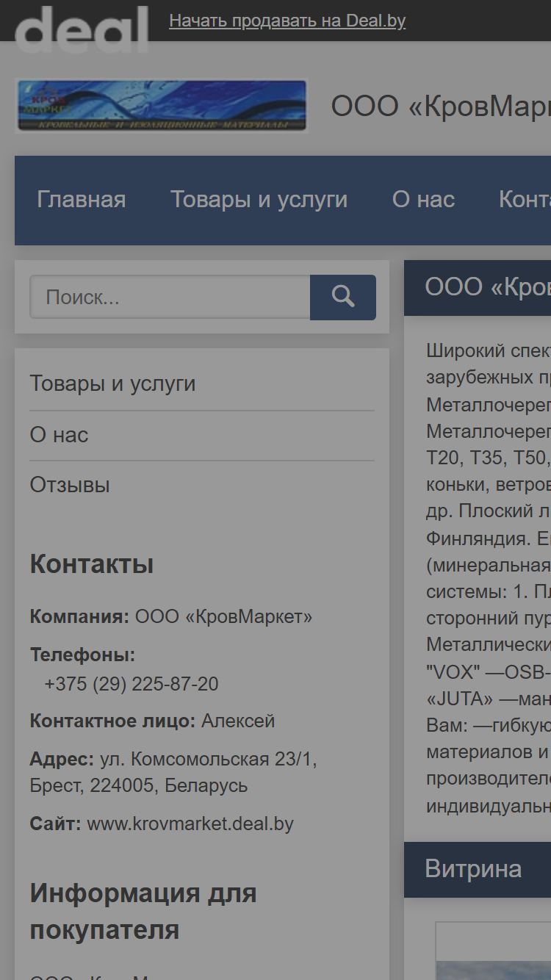
Task: Click address text ул. Комсомольская 23/1
Action: 209,759
